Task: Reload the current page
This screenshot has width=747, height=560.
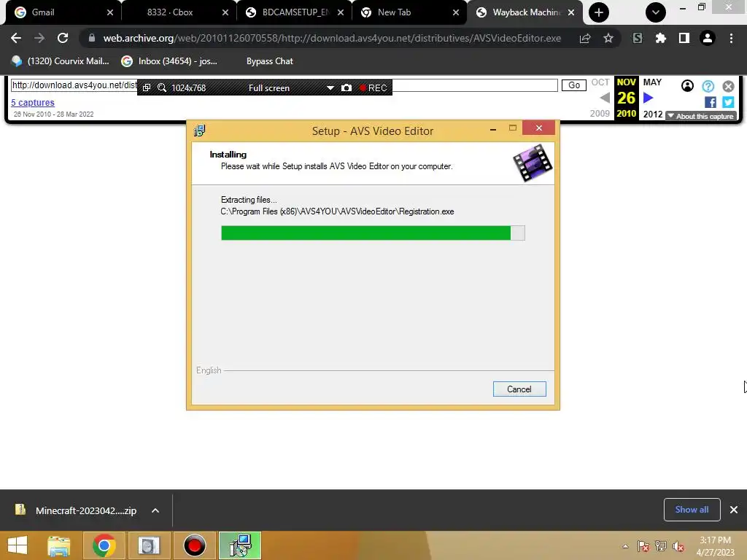Action: tap(63, 38)
